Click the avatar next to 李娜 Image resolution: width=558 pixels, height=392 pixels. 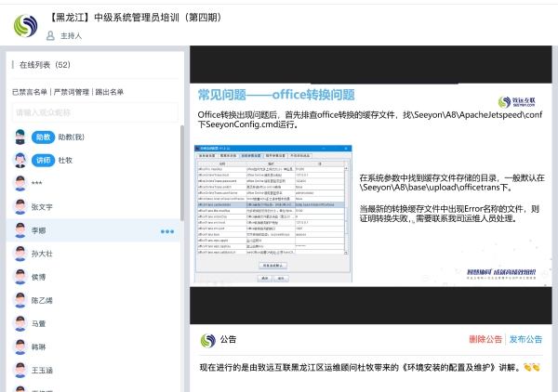20,230
